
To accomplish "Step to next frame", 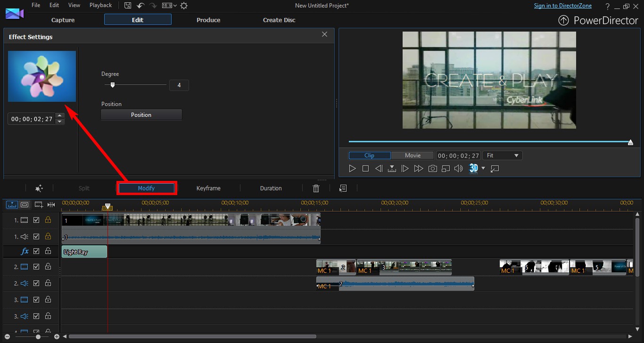I will pos(405,168).
